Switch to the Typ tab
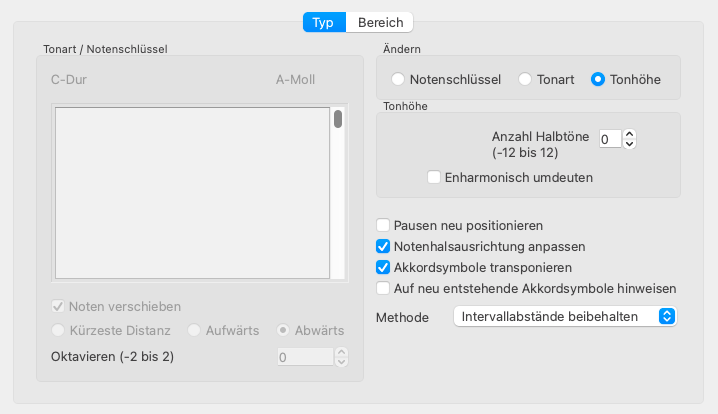The image size is (718, 414). (x=324, y=21)
